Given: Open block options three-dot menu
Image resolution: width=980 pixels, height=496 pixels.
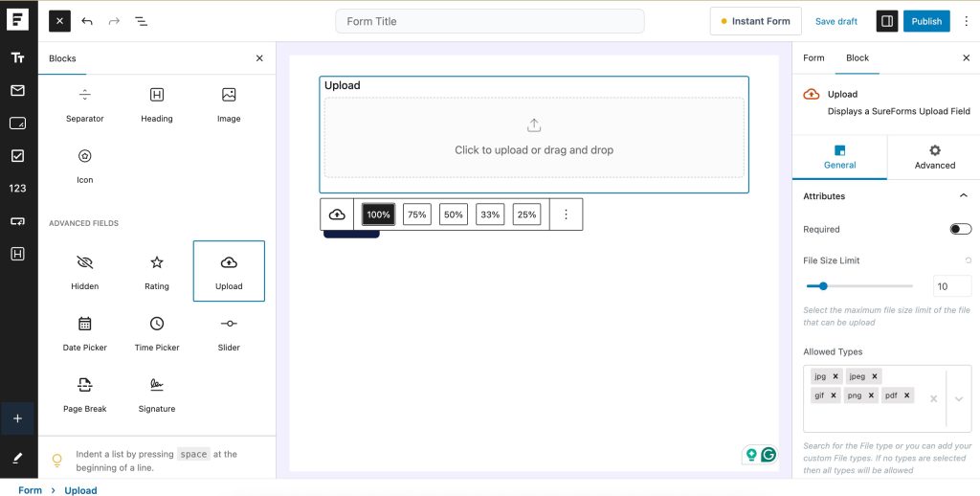Looking at the screenshot, I should click(566, 214).
